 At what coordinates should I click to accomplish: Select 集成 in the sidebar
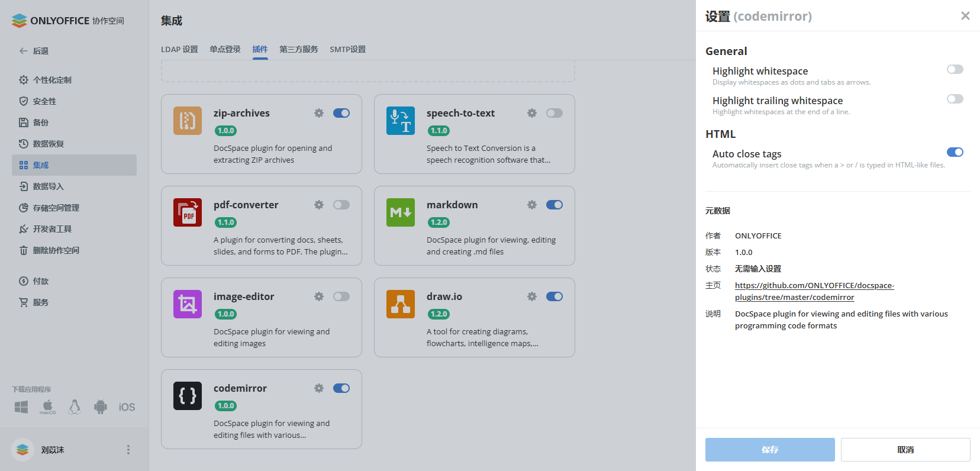pyautogui.click(x=74, y=165)
